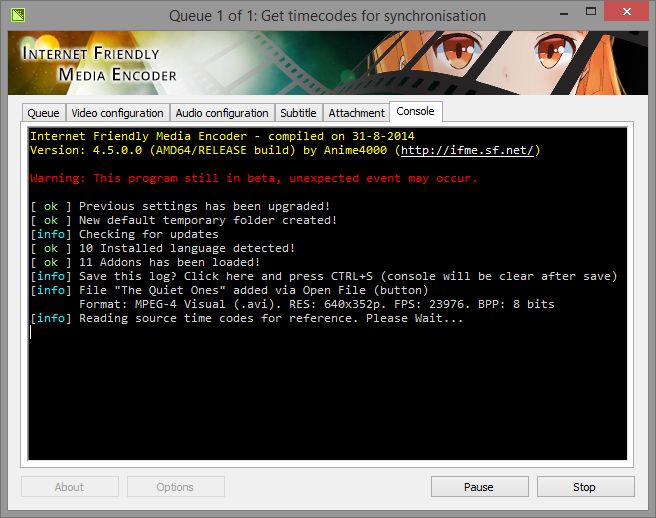Screen dimensions: 656x518
Task: Click the disabled About button
Action: click(x=70, y=487)
